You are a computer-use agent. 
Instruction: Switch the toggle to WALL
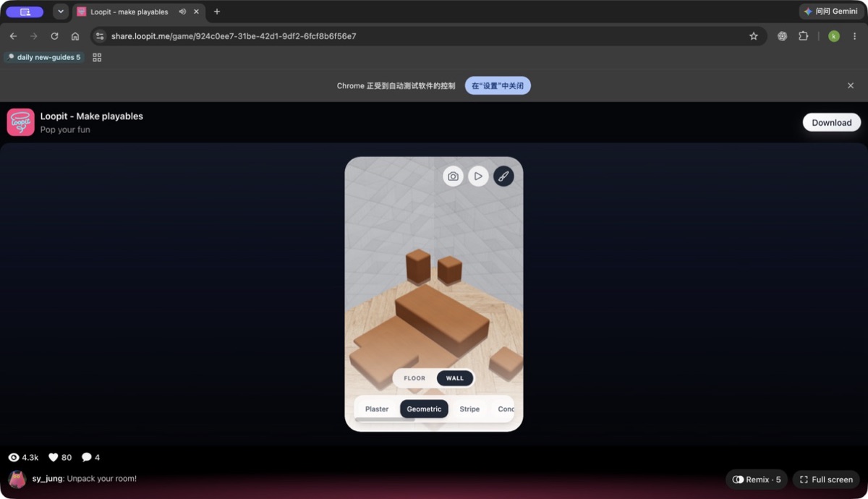455,378
